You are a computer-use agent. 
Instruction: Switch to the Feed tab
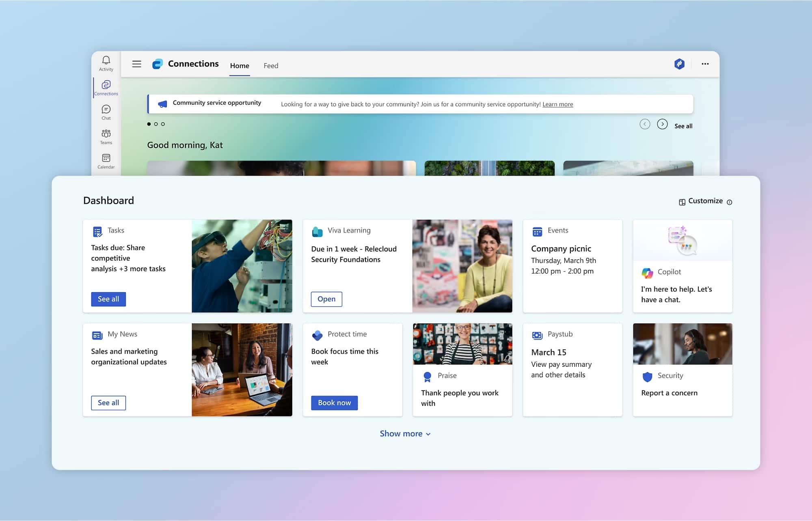(271, 66)
